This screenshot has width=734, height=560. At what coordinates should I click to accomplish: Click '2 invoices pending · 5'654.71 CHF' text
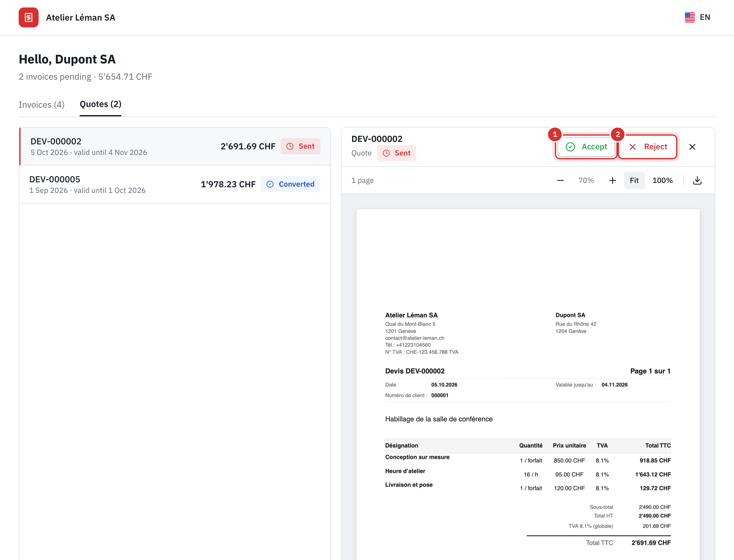pyautogui.click(x=86, y=77)
